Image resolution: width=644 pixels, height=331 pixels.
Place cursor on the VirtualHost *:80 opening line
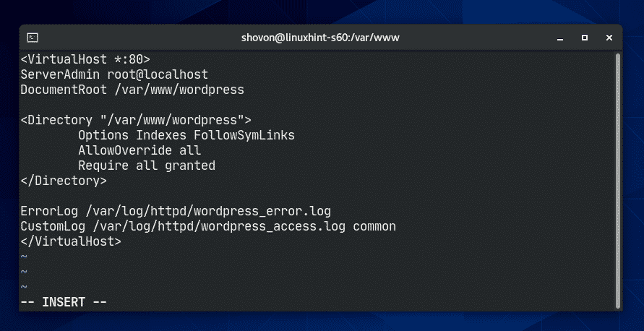[85, 59]
